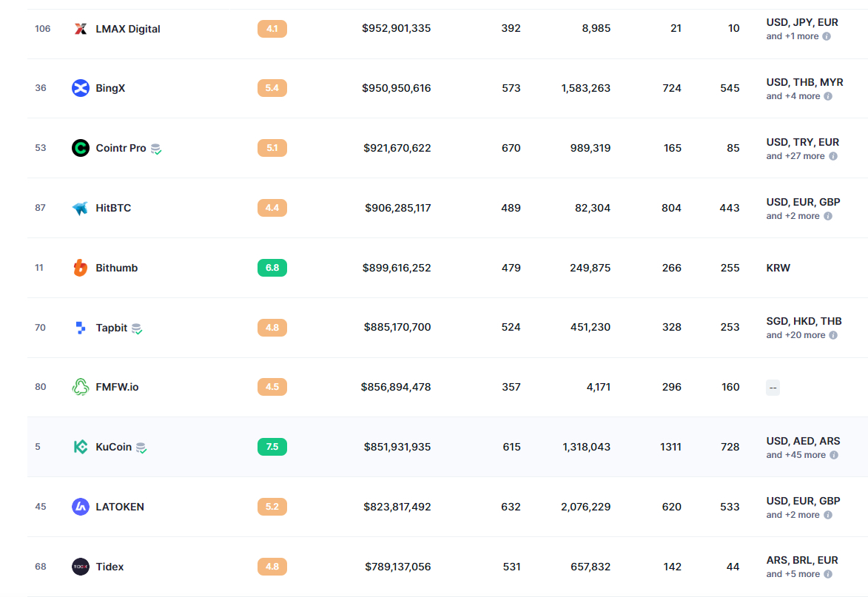Click the reserves badge beside Tapbit

point(137,328)
